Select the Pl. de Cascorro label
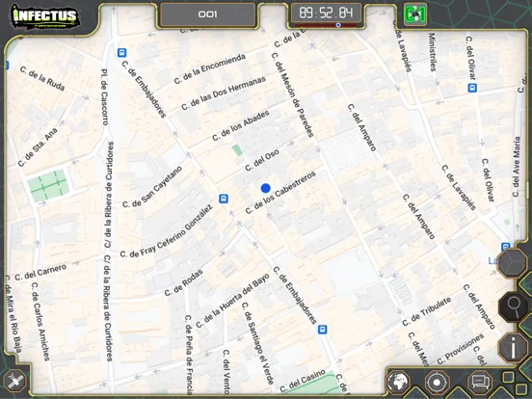Viewport: 532px width, 399px height. 104,97
